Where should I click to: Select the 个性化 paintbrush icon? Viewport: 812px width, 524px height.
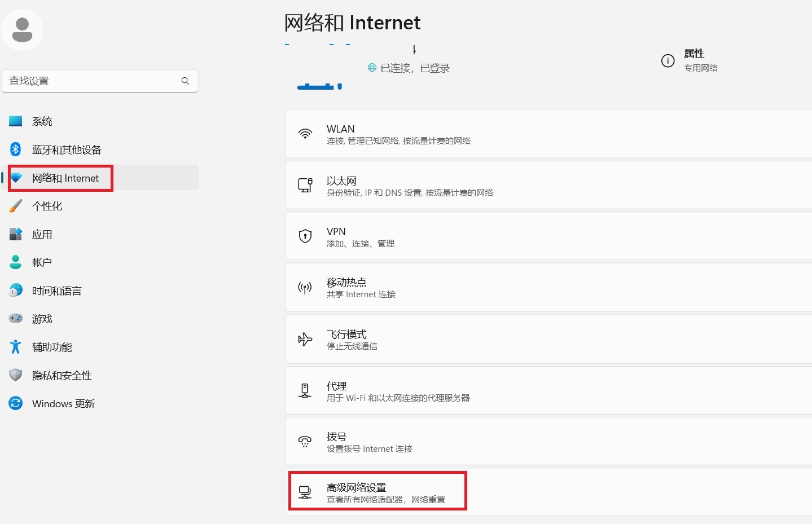tap(15, 206)
